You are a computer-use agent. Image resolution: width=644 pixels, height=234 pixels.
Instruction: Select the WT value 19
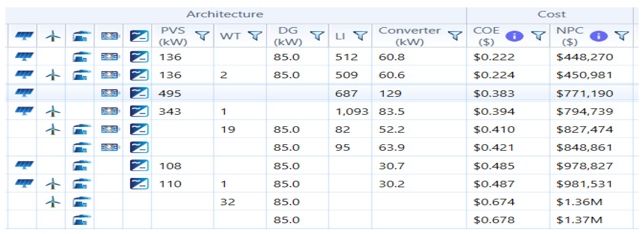[228, 129]
